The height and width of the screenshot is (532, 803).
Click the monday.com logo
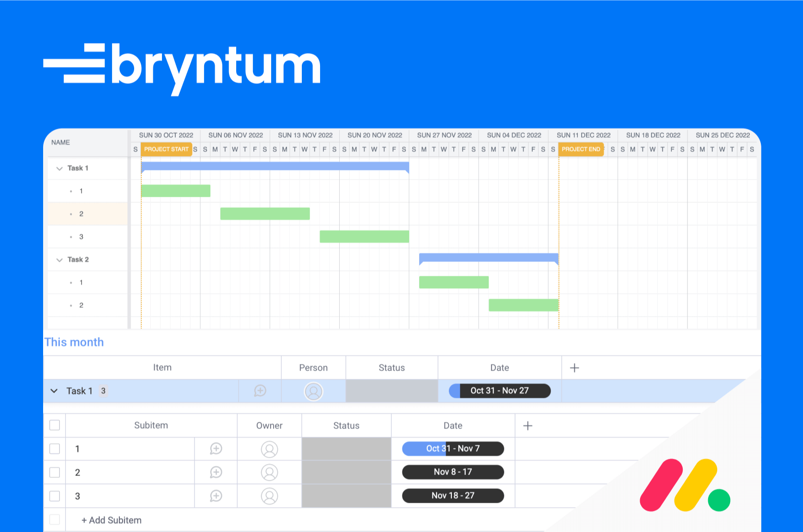[685, 485]
